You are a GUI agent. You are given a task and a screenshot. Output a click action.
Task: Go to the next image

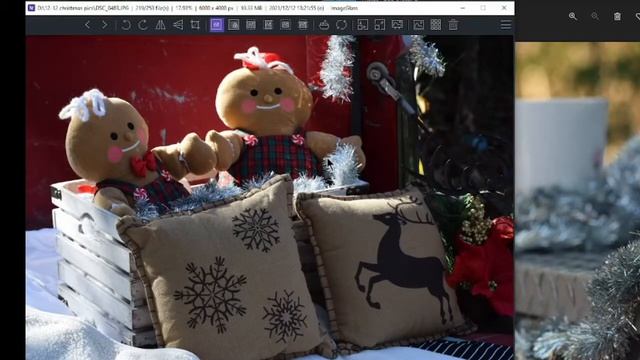[x=105, y=25]
